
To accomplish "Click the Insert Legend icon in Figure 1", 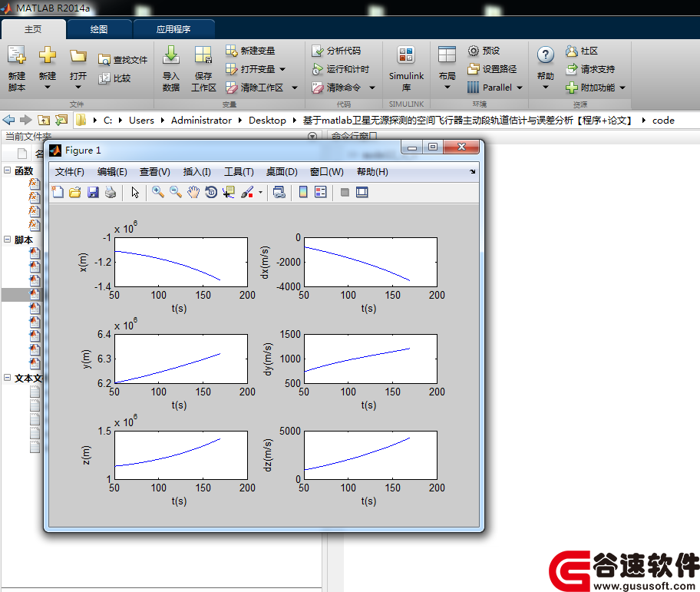I will 321,193.
